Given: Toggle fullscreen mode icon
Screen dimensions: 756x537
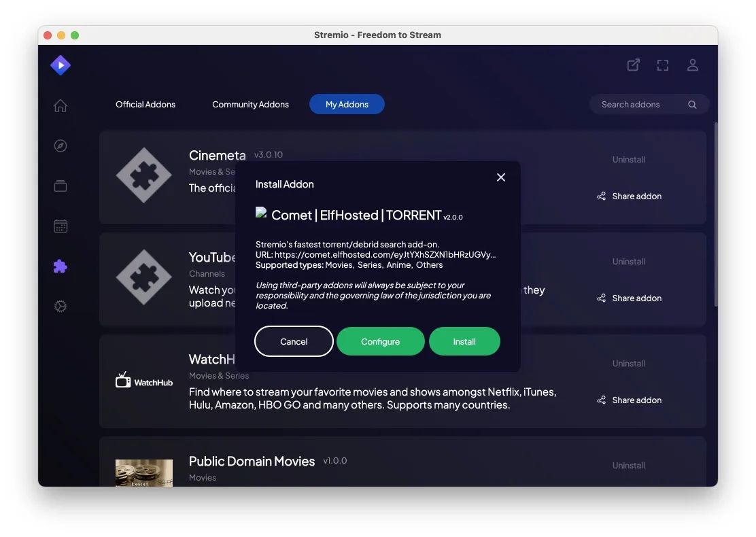Looking at the screenshot, I should pyautogui.click(x=663, y=65).
